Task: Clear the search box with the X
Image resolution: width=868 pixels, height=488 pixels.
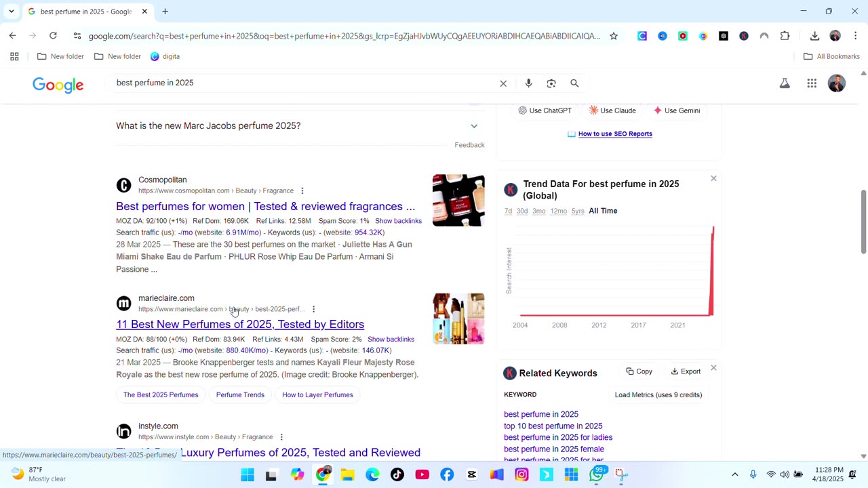Action: click(503, 83)
